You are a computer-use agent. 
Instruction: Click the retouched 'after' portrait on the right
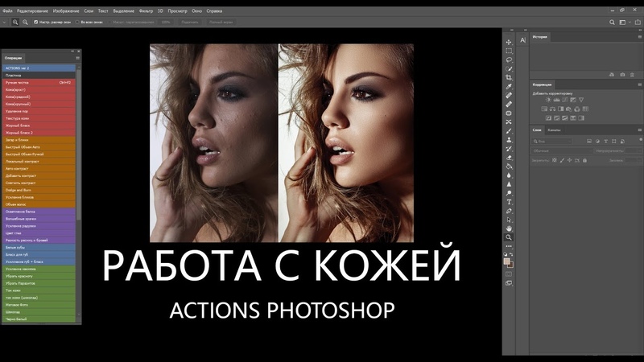tap(346, 143)
